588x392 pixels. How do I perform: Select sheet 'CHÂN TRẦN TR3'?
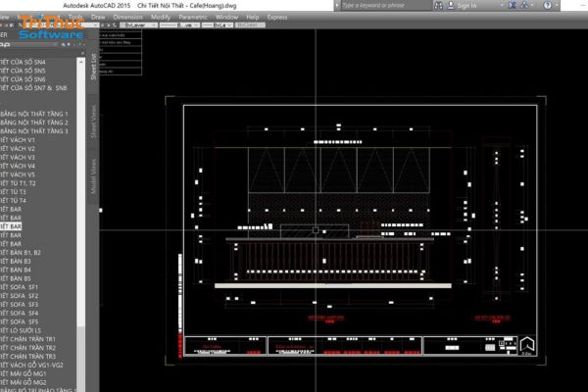[x=27, y=357]
